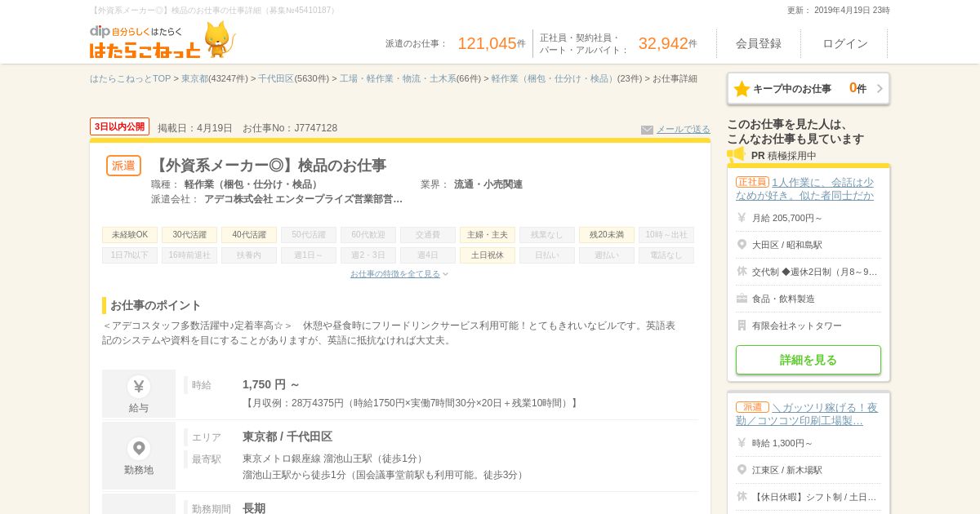This screenshot has height=514, width=980.
Task: Click the pin icon beside 江東区 / 新木場駅
Action: click(x=742, y=470)
